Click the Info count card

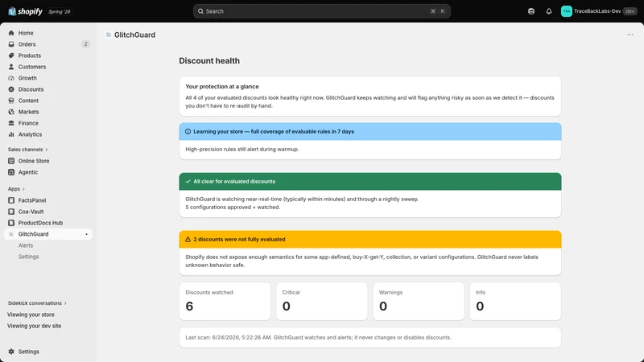[x=515, y=301]
